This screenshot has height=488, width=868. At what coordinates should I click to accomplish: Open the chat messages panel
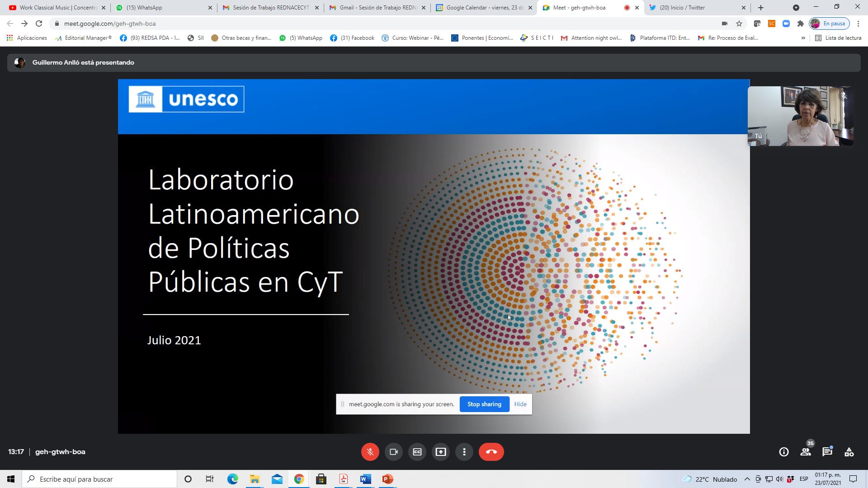[827, 452]
